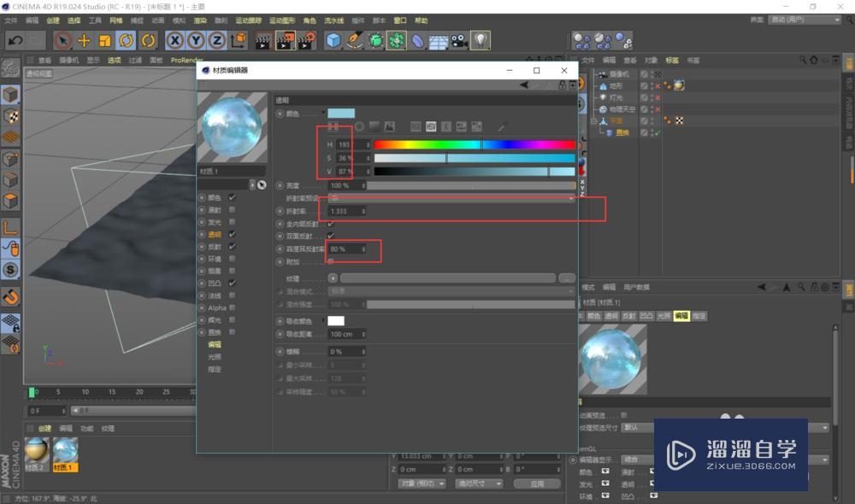
Task: Toggle the 全内部反射 checkbox
Action: 331,224
